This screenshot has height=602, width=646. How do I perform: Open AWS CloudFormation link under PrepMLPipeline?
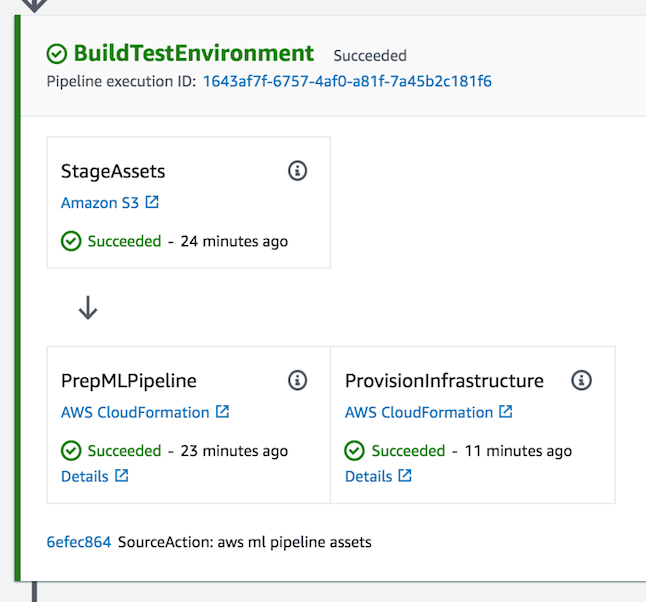[x=135, y=412]
